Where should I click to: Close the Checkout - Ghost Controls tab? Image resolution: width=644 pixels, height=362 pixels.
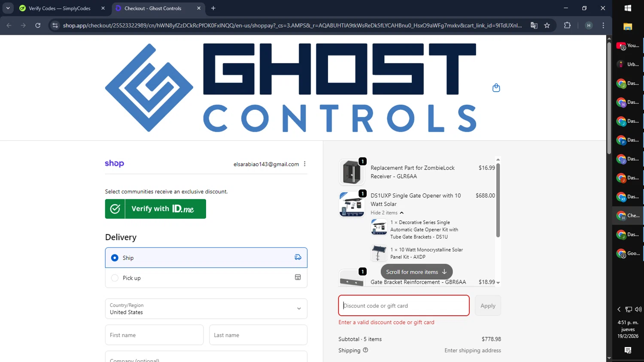[199, 8]
